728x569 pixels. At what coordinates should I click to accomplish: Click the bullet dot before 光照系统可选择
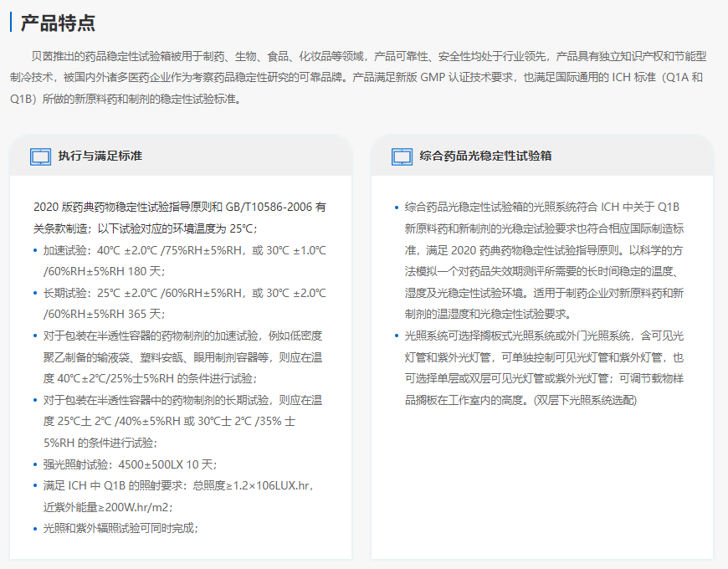point(396,336)
